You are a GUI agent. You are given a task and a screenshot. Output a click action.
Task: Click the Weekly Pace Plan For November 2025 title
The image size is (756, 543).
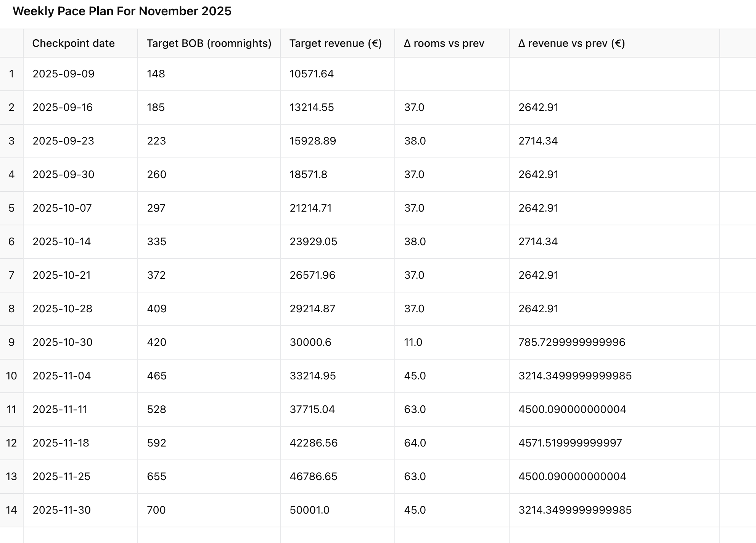tap(122, 11)
